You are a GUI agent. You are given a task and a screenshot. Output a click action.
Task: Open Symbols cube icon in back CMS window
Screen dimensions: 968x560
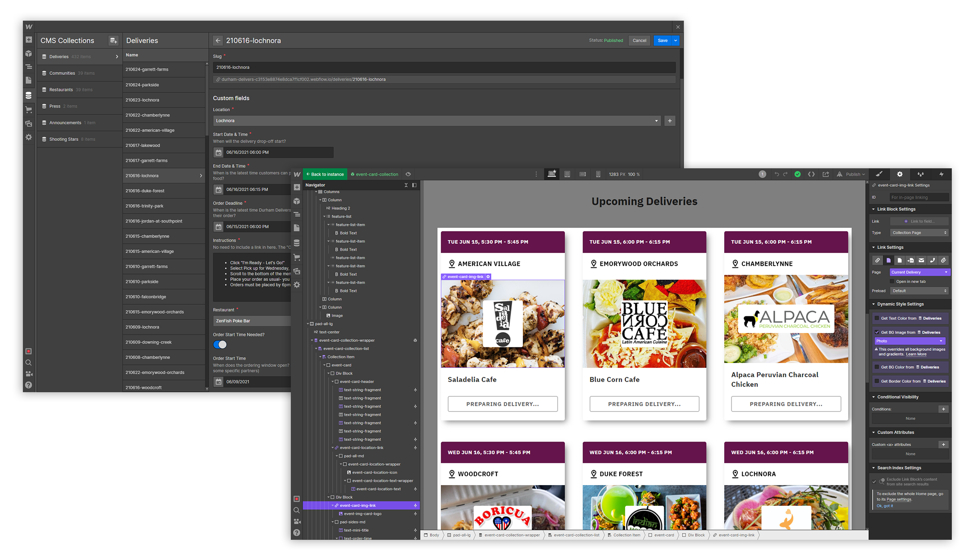[29, 53]
